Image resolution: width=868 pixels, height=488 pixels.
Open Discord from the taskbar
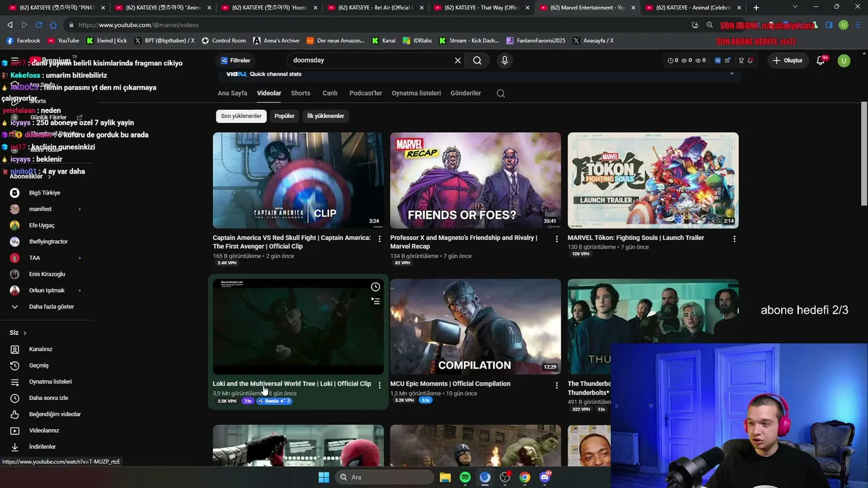pos(545,477)
